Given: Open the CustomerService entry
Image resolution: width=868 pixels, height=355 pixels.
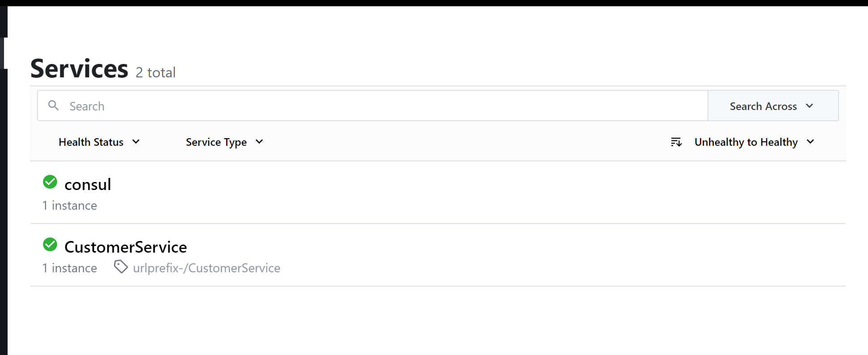Looking at the screenshot, I should pos(126,246).
